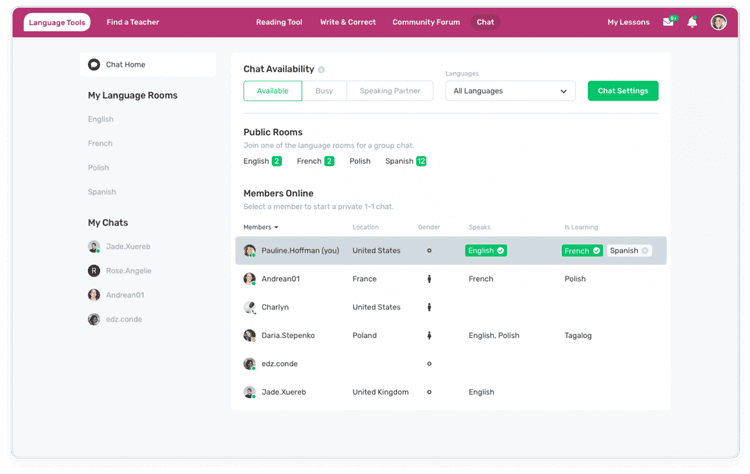This screenshot has height=474, width=750.
Task: Click Rose.Angelie's avatar in My Chats
Action: (94, 271)
